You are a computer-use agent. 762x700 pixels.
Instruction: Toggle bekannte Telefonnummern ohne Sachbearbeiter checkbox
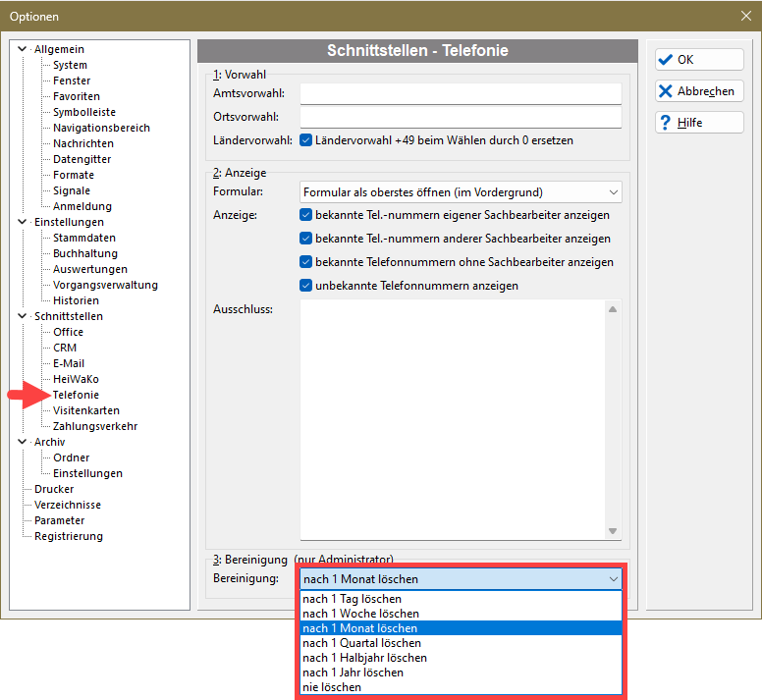pos(305,262)
